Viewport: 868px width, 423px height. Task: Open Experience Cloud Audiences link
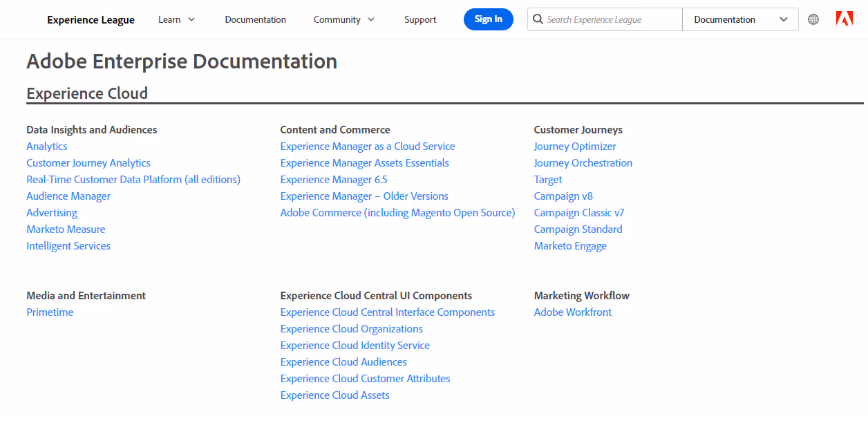[x=343, y=362]
